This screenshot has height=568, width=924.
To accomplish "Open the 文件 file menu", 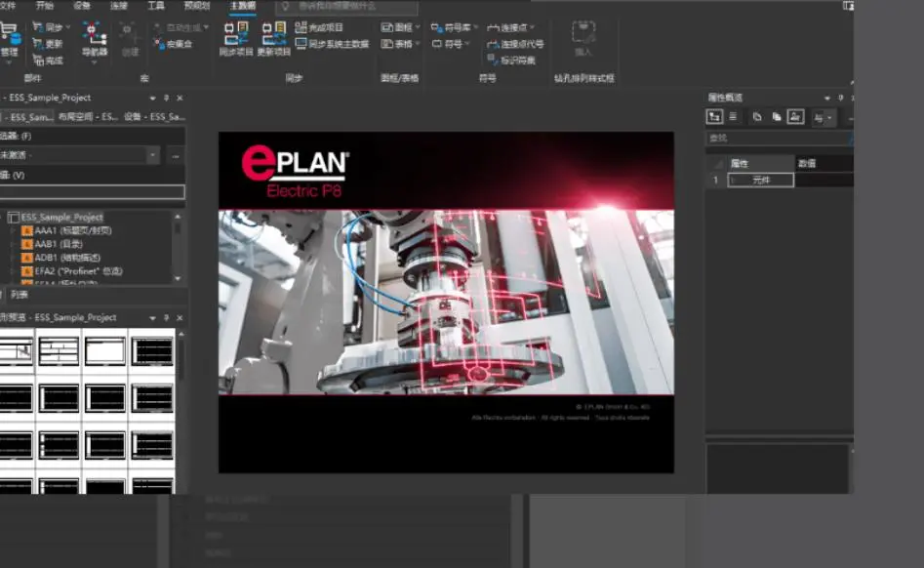I will 8,6.
